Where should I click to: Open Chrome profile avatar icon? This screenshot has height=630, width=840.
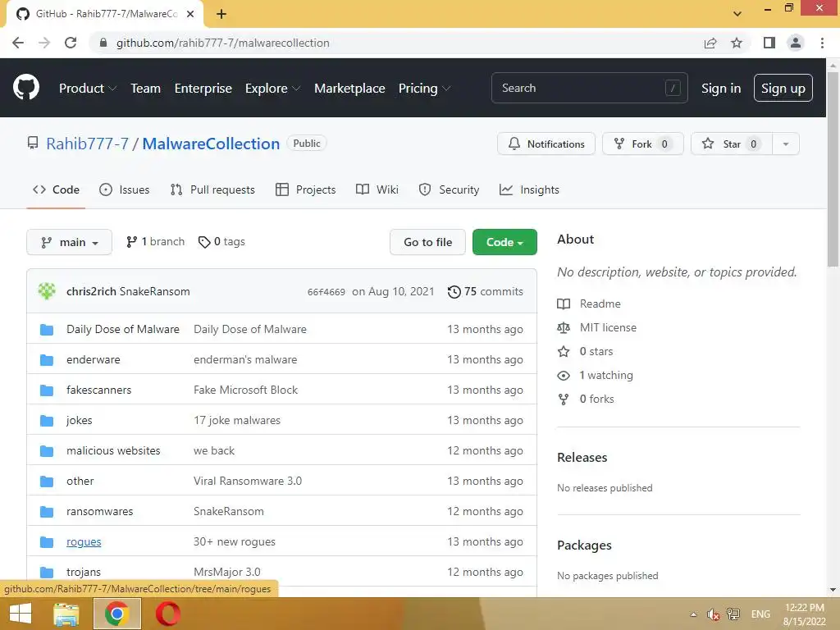click(x=796, y=43)
